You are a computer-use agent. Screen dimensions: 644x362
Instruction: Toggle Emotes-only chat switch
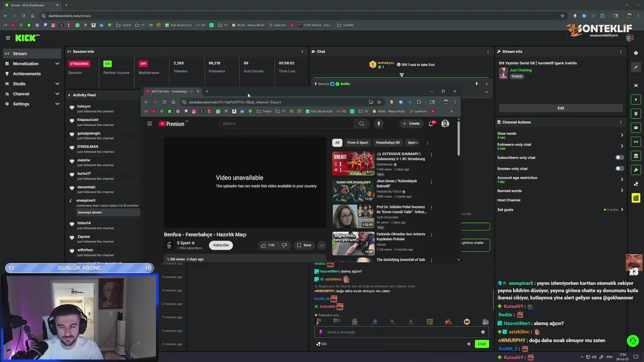tap(619, 168)
